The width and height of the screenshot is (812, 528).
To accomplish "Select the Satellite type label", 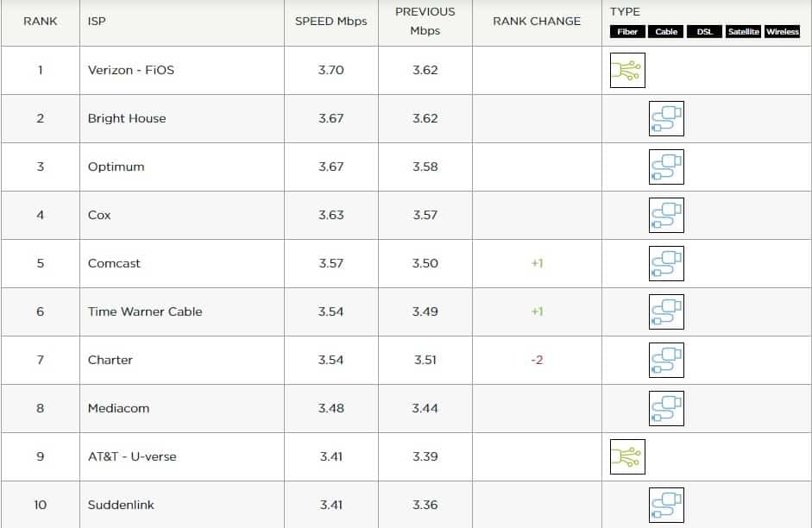I will pos(743,32).
